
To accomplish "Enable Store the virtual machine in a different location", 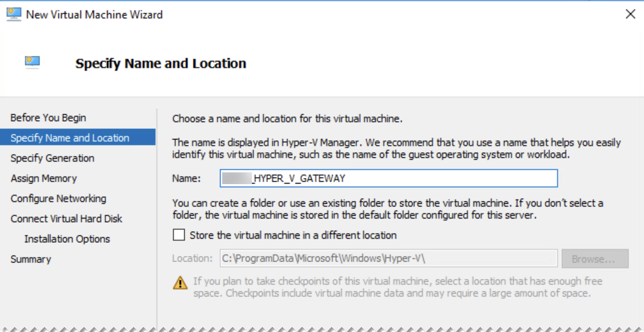I will [178, 235].
